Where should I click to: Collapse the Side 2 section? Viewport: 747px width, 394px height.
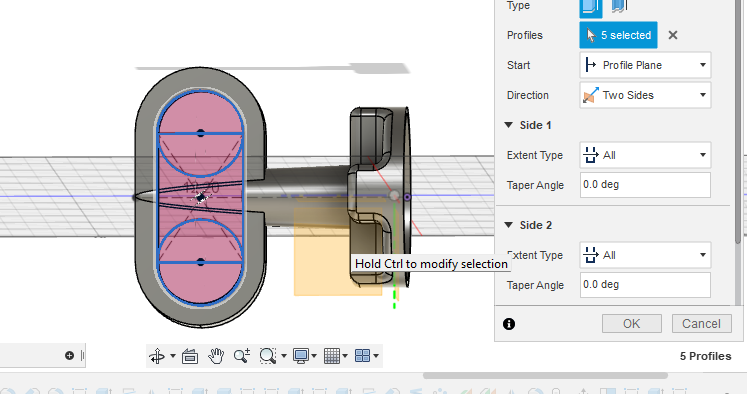pyautogui.click(x=509, y=225)
